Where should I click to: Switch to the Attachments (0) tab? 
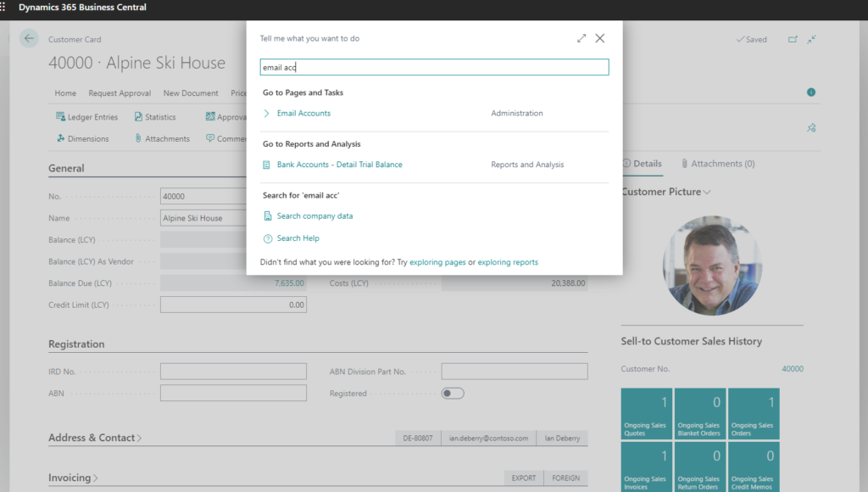tap(717, 164)
